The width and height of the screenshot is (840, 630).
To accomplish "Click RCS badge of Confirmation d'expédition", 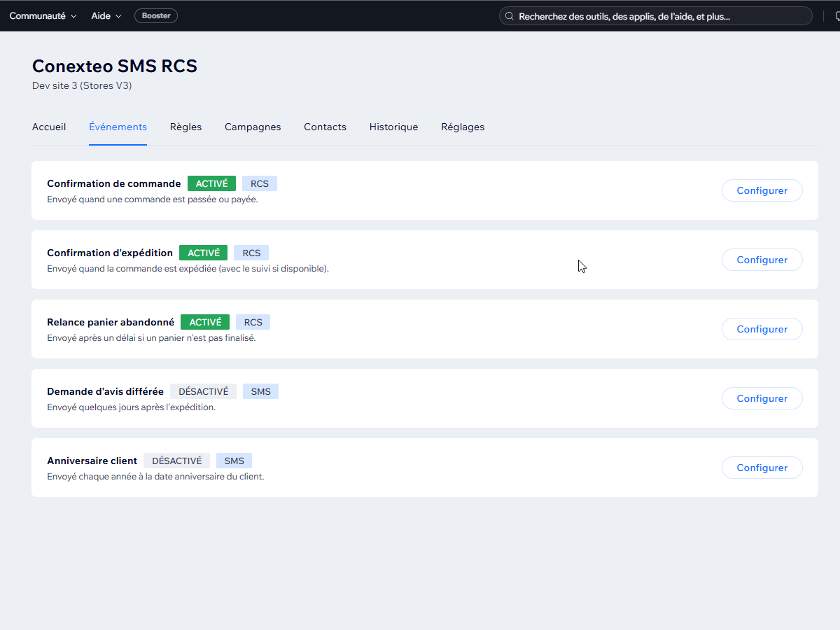I will (251, 253).
